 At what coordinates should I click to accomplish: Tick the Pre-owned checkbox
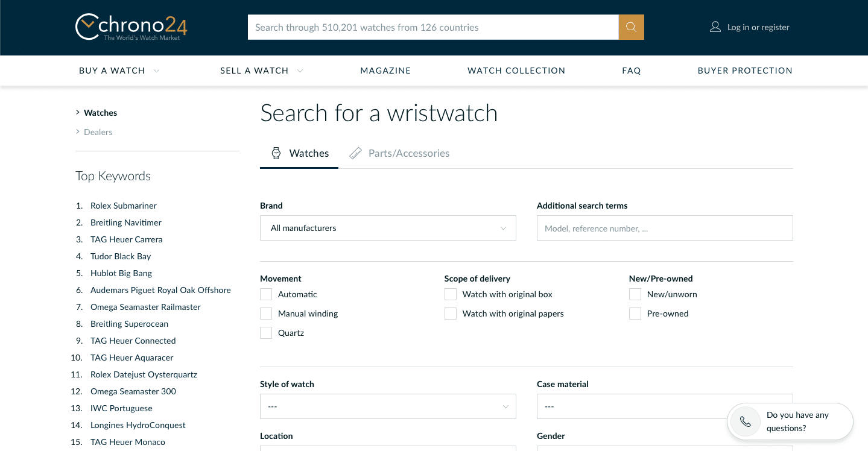pyautogui.click(x=635, y=314)
